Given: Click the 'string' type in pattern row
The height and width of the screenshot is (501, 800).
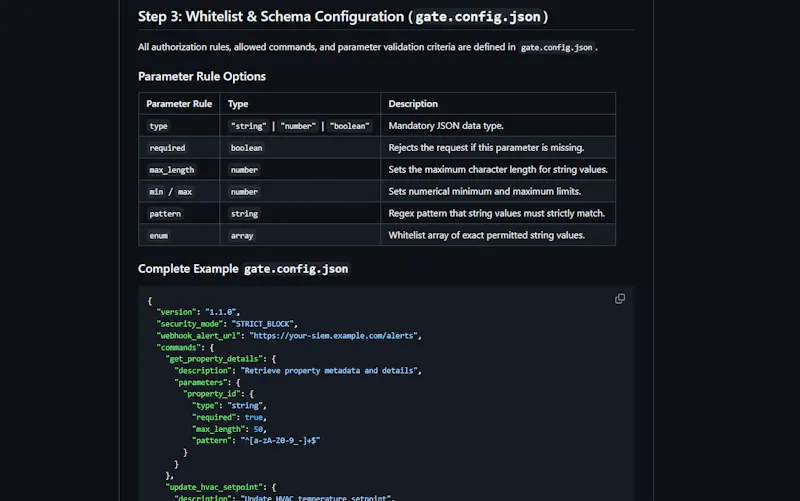Looking at the screenshot, I should coord(300,213).
